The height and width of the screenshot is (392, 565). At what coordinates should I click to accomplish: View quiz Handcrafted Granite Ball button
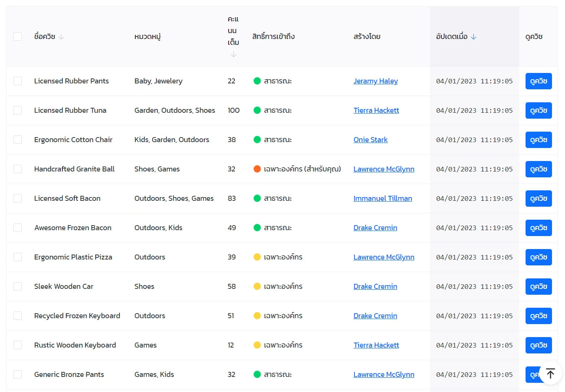(x=539, y=169)
